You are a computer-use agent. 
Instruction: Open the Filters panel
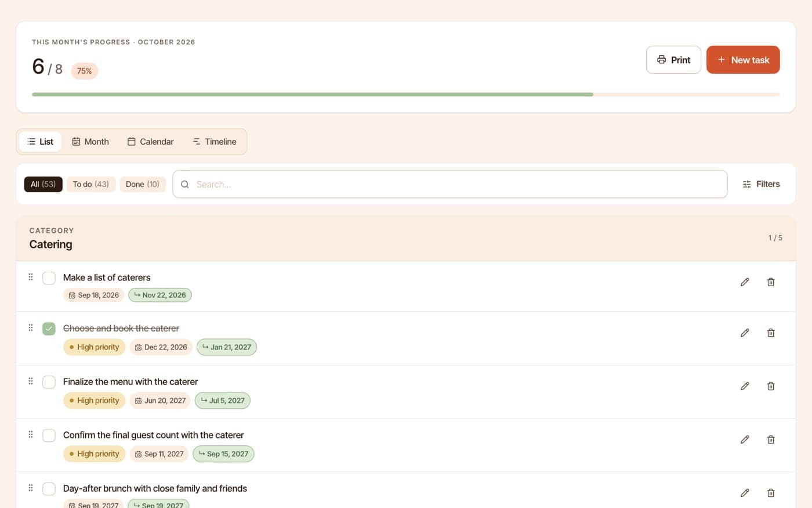coord(761,184)
